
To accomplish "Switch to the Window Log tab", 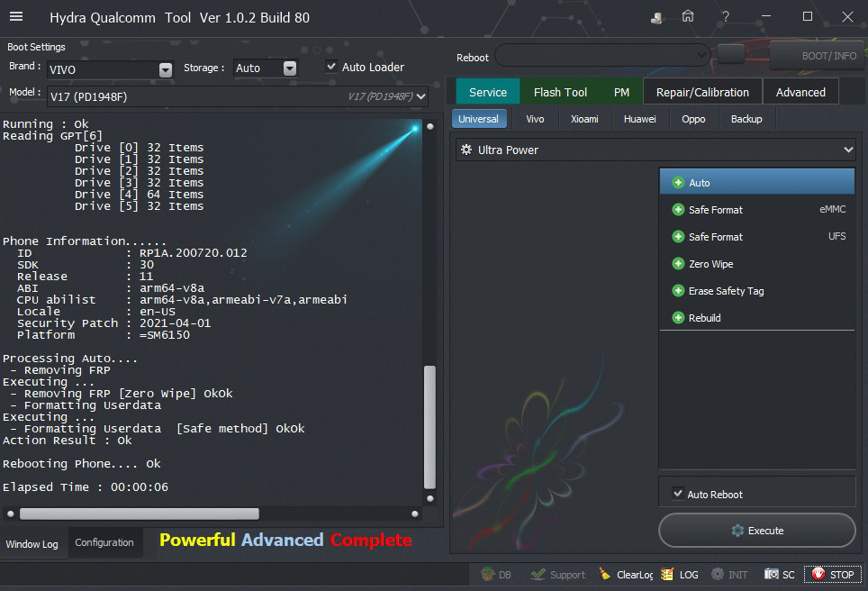I will click(x=32, y=544).
